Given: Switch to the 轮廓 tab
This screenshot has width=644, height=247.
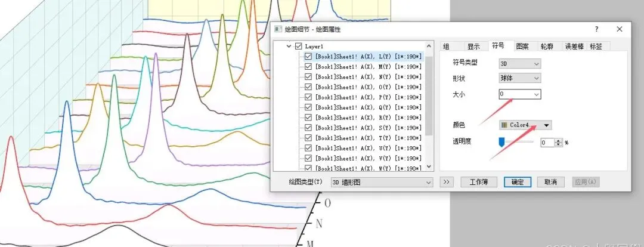Looking at the screenshot, I should click(x=547, y=47).
